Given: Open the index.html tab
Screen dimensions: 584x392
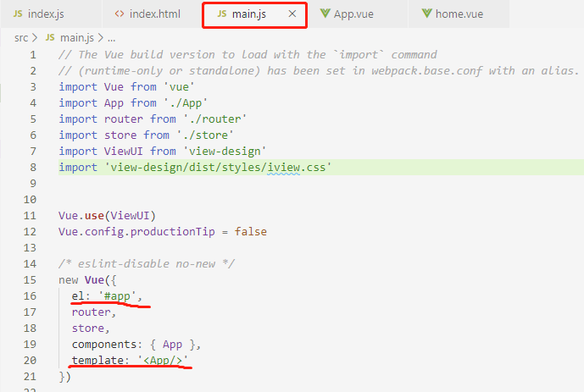Looking at the screenshot, I should [x=153, y=14].
